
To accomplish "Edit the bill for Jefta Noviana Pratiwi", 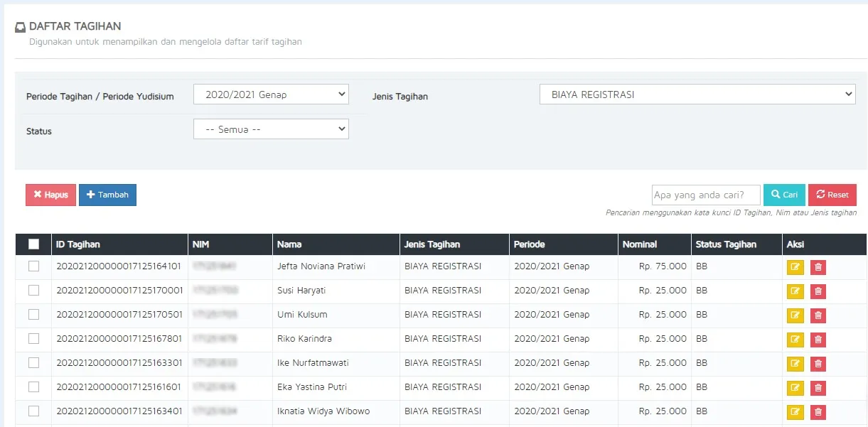I will click(795, 267).
